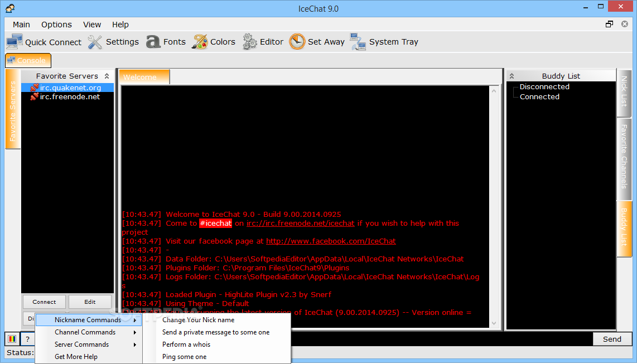The width and height of the screenshot is (637, 364).
Task: Open the facebook.com/IceChat link
Action: [331, 241]
